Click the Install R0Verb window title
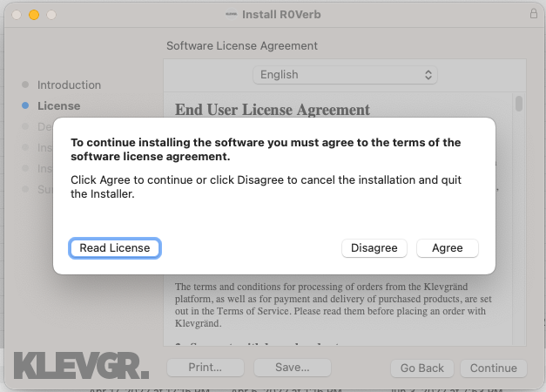 [281, 15]
